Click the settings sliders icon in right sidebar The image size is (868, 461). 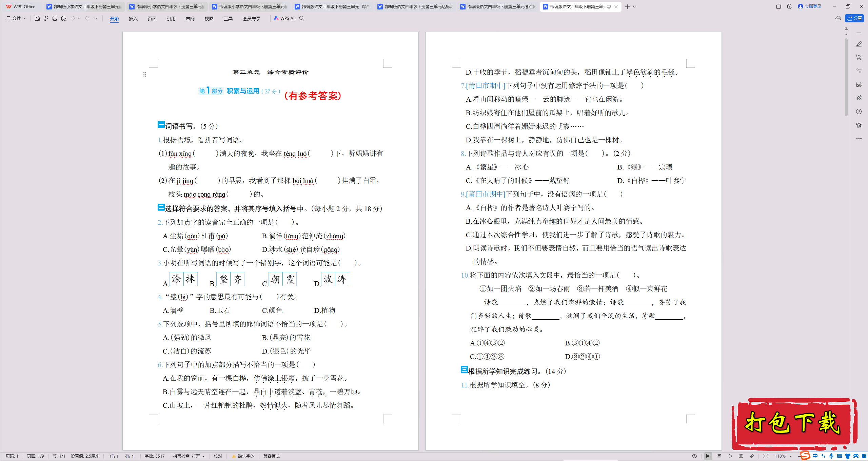tap(859, 71)
